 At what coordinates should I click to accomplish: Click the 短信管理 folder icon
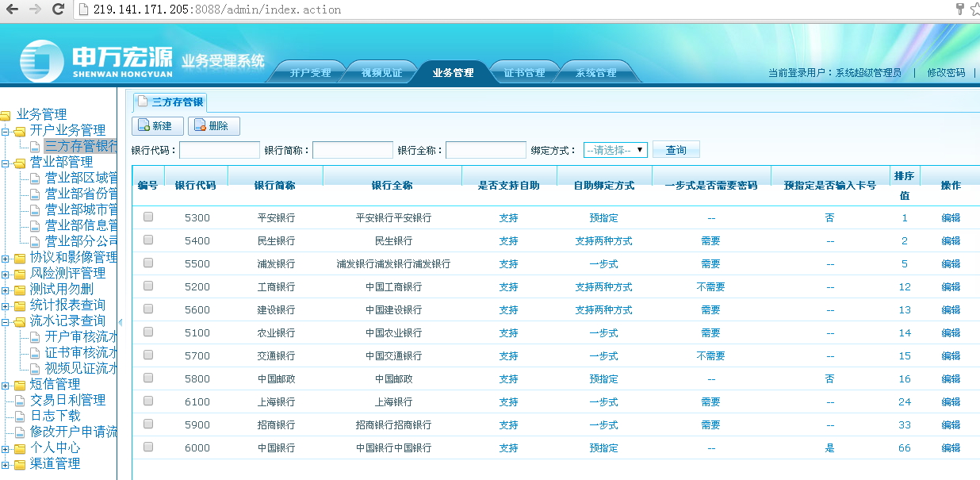pos(21,385)
